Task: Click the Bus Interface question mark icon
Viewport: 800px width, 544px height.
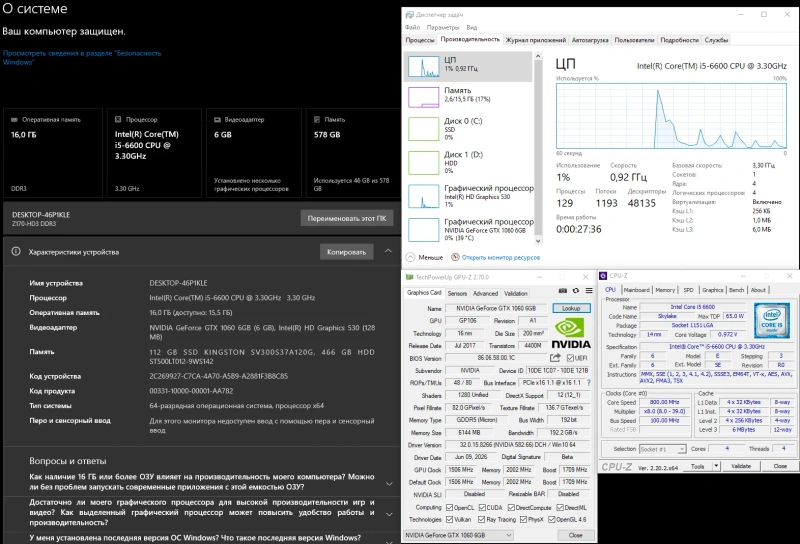Action: coord(589,382)
